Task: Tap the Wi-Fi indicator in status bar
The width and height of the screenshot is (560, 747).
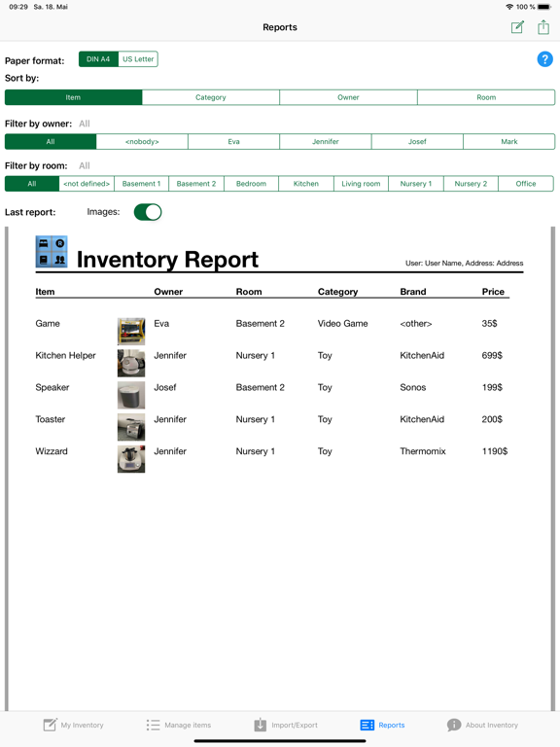Action: coord(509,7)
